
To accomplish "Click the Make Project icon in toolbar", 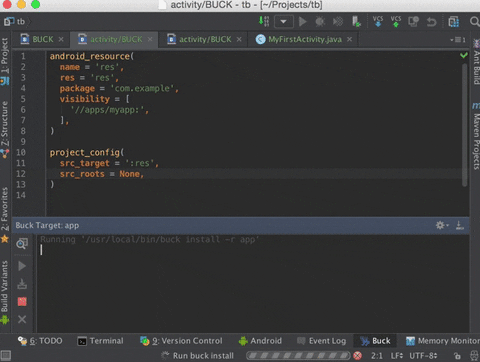I will (x=264, y=21).
